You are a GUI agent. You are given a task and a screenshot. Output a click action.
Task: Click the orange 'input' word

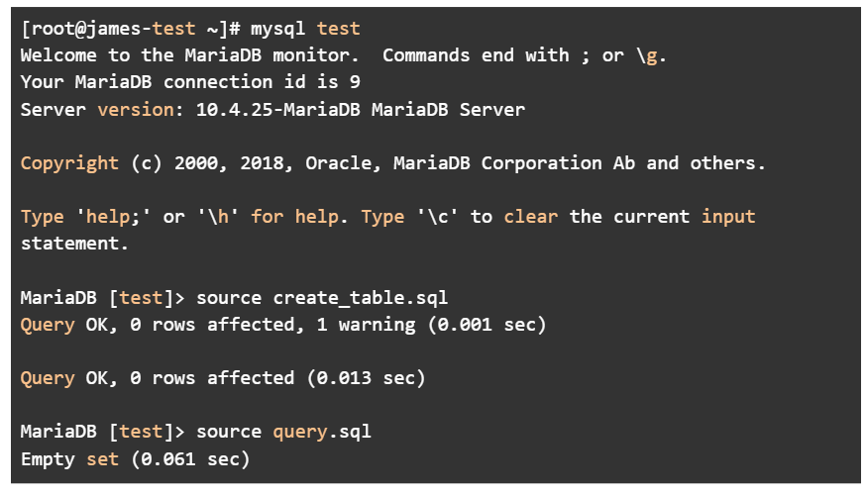[728, 217]
